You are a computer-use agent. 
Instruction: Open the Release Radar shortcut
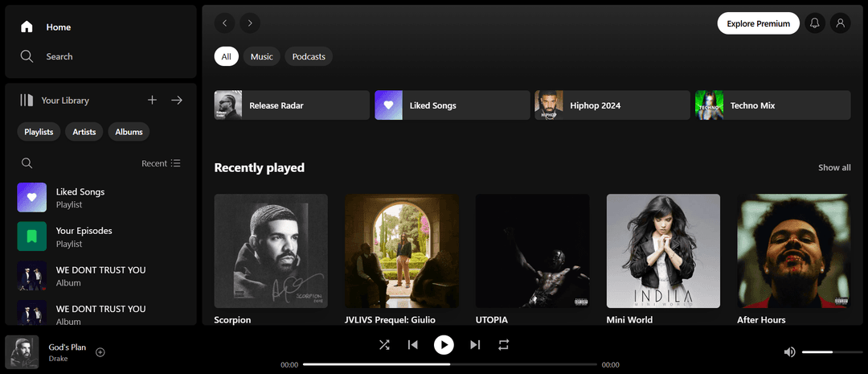tap(292, 105)
